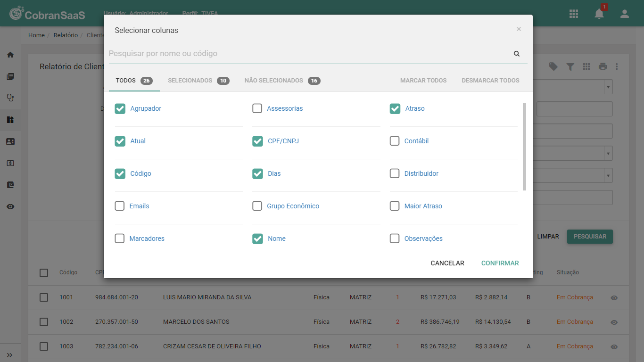The image size is (644, 362).
Task: Select row 1003 checkbox
Action: point(44,346)
